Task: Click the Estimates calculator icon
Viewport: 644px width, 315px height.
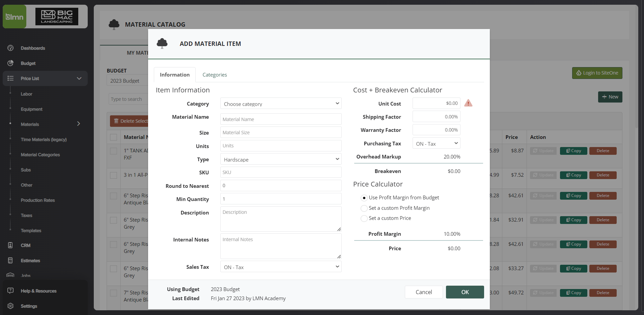Action: point(10,260)
